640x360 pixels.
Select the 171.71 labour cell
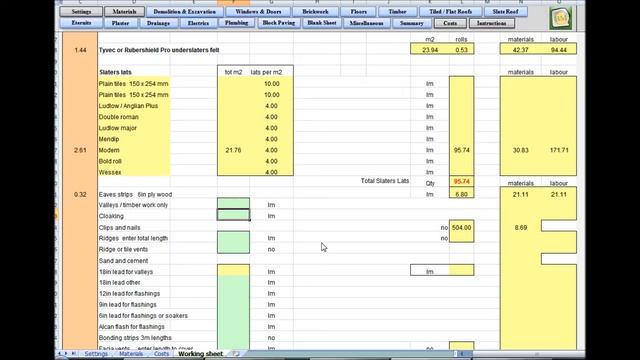coord(559,150)
